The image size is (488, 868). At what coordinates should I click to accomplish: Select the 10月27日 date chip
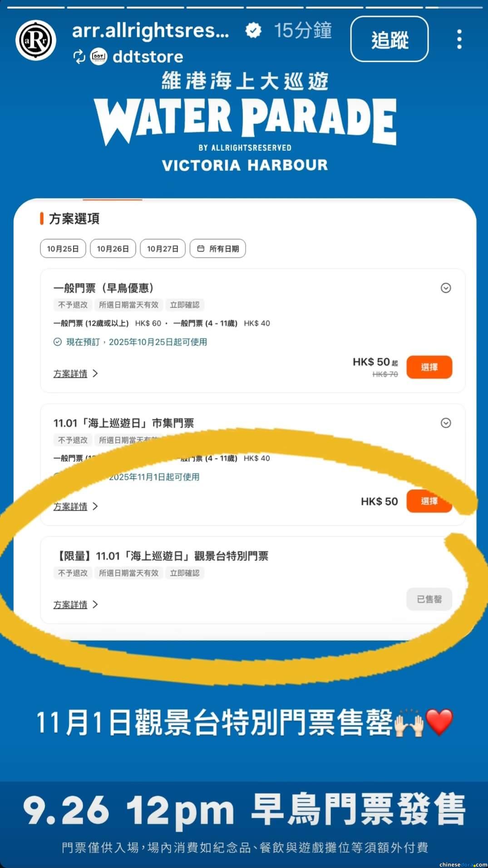(x=163, y=248)
